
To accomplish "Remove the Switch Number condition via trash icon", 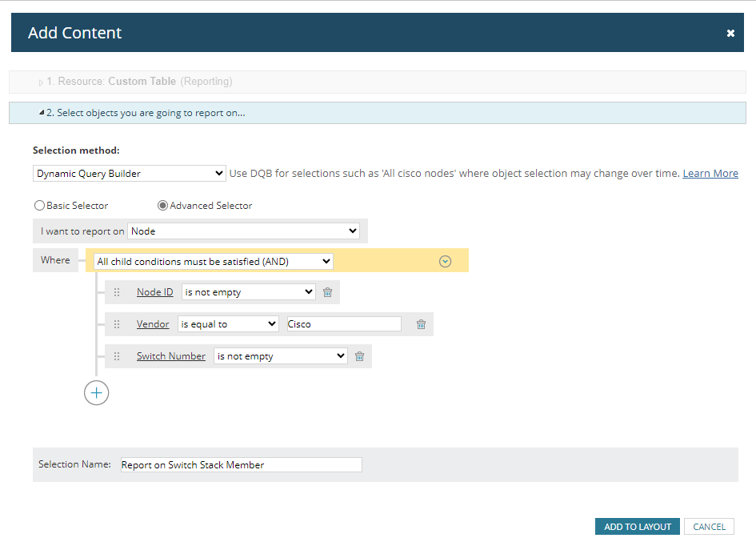I will (359, 356).
